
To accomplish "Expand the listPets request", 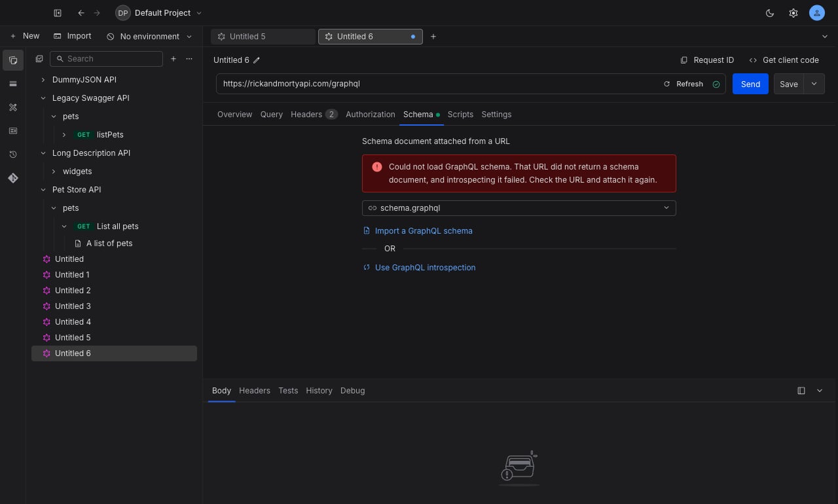I will click(x=64, y=135).
